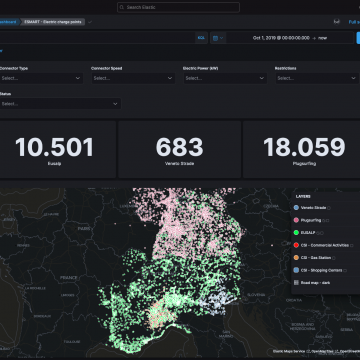Click the LAYERS panel title

pyautogui.click(x=303, y=197)
